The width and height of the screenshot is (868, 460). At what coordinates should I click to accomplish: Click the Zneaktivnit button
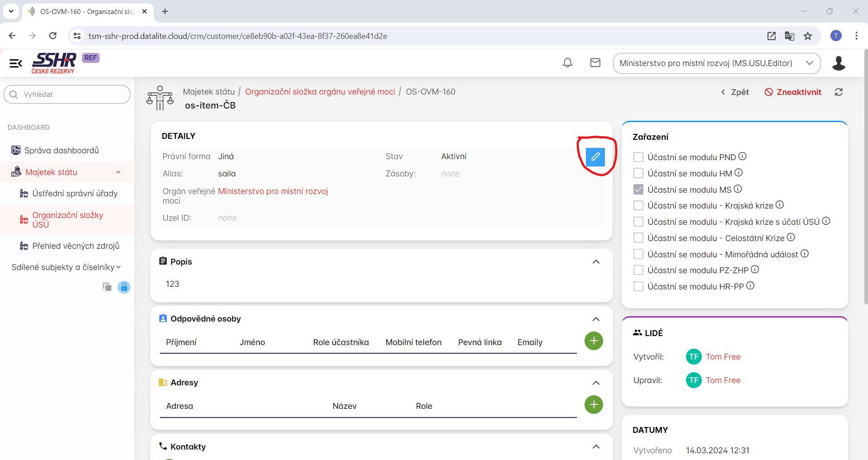point(793,92)
